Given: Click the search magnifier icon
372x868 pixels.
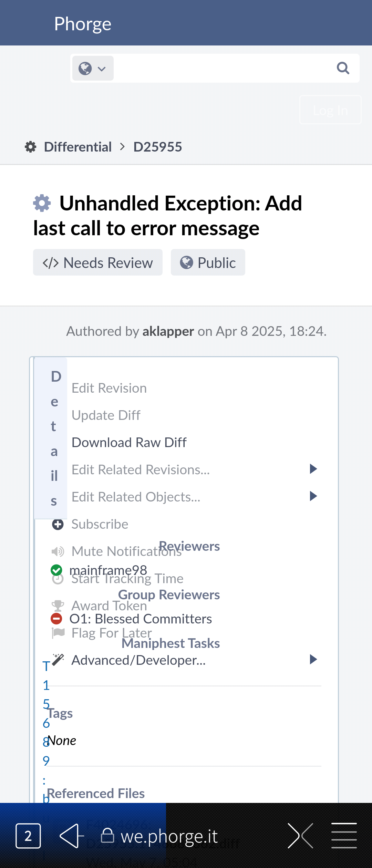Looking at the screenshot, I should (343, 68).
